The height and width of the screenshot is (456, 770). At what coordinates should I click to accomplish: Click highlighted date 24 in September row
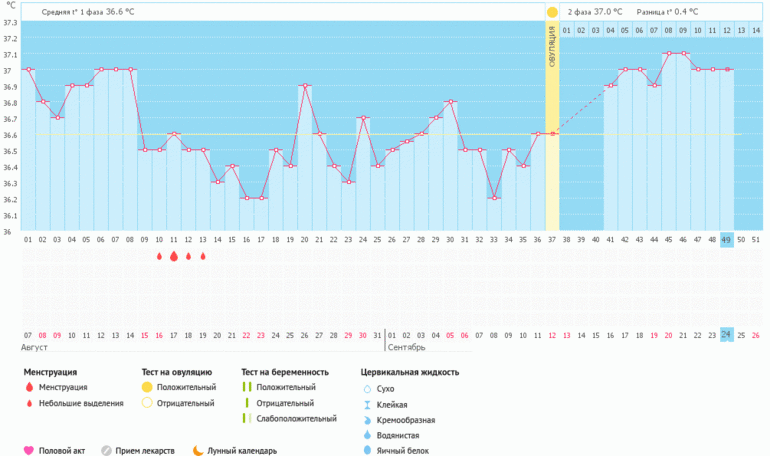click(x=726, y=334)
